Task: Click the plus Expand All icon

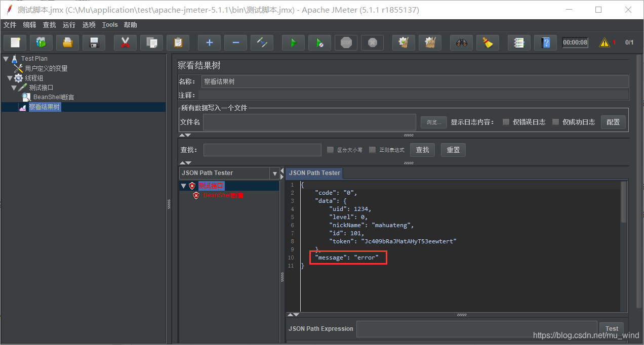Action: coord(209,43)
